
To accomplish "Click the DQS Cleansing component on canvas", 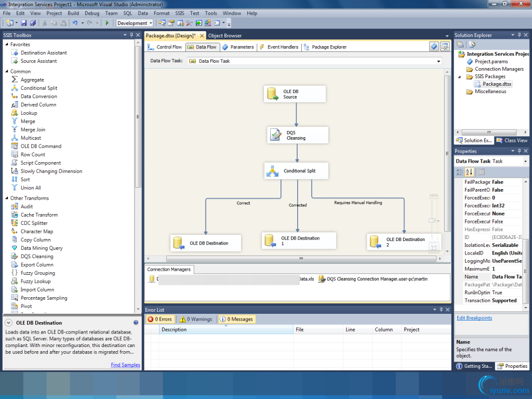I will (298, 135).
